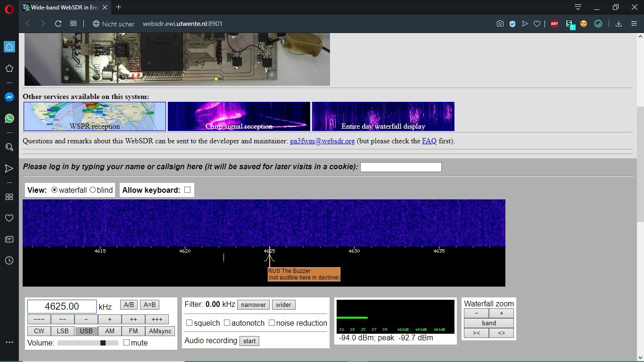Open Opera menu logo icon
This screenshot has width=644, height=362.
pos(9,9)
